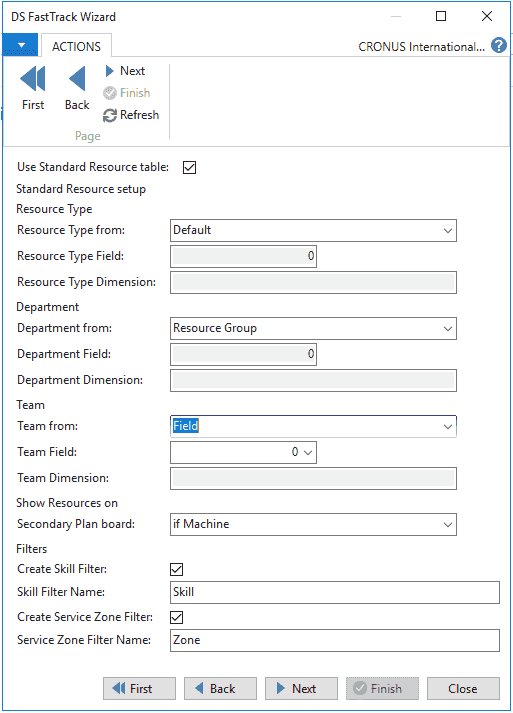Click the CRONUS International company name
513x713 pixels.
click(x=421, y=47)
